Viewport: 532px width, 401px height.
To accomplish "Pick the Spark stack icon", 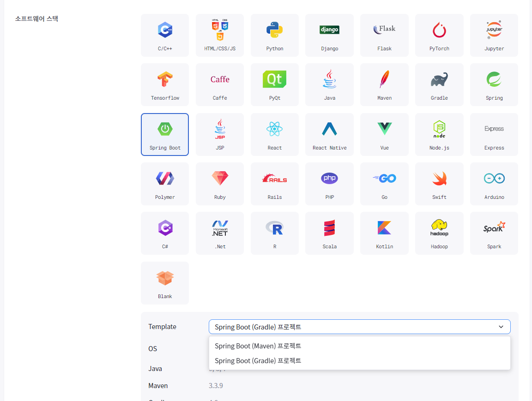I will pos(494,233).
